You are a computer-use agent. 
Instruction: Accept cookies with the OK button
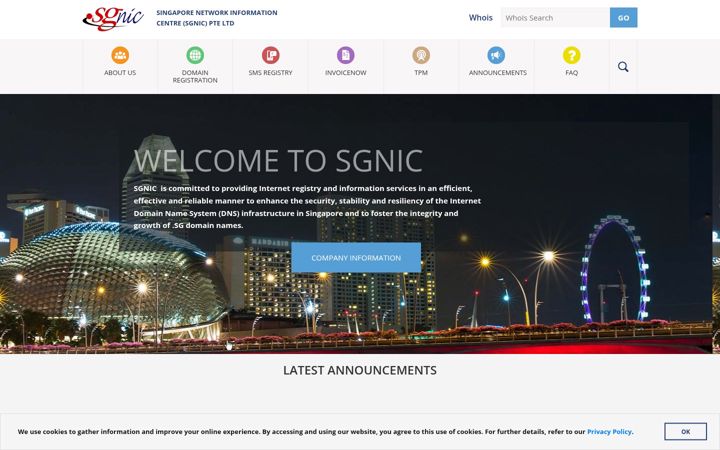(x=686, y=432)
